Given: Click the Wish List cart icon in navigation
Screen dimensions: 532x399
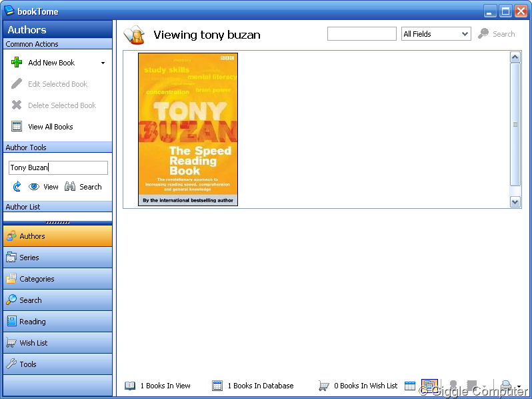Looking at the screenshot, I should [11, 343].
